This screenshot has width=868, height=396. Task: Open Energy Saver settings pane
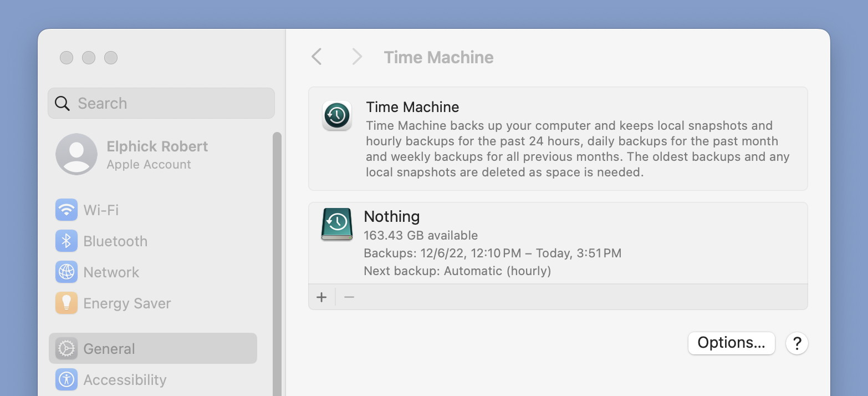[x=153, y=303]
